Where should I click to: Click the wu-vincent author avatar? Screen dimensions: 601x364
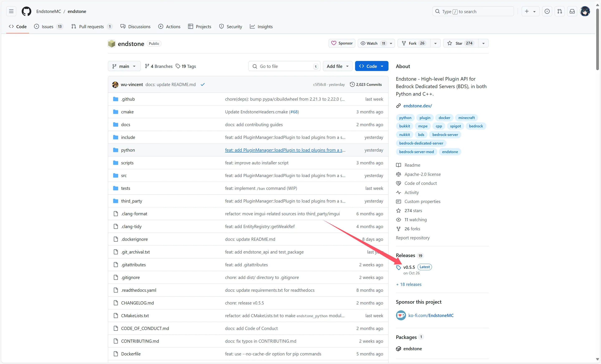tap(115, 85)
